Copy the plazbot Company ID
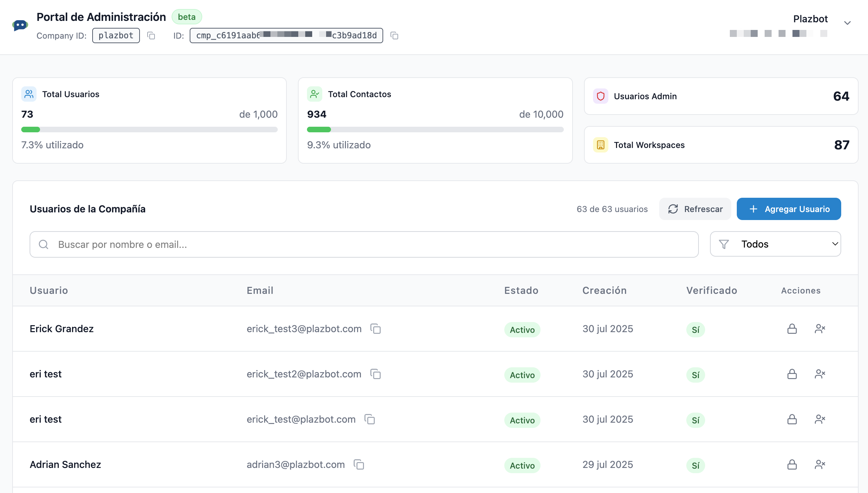This screenshot has height=493, width=868. pos(151,36)
